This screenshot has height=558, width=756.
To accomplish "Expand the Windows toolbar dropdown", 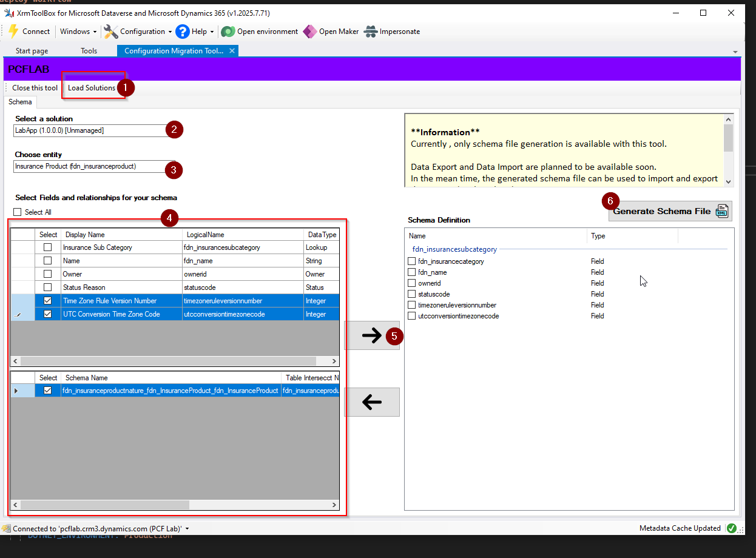I will pyautogui.click(x=95, y=32).
